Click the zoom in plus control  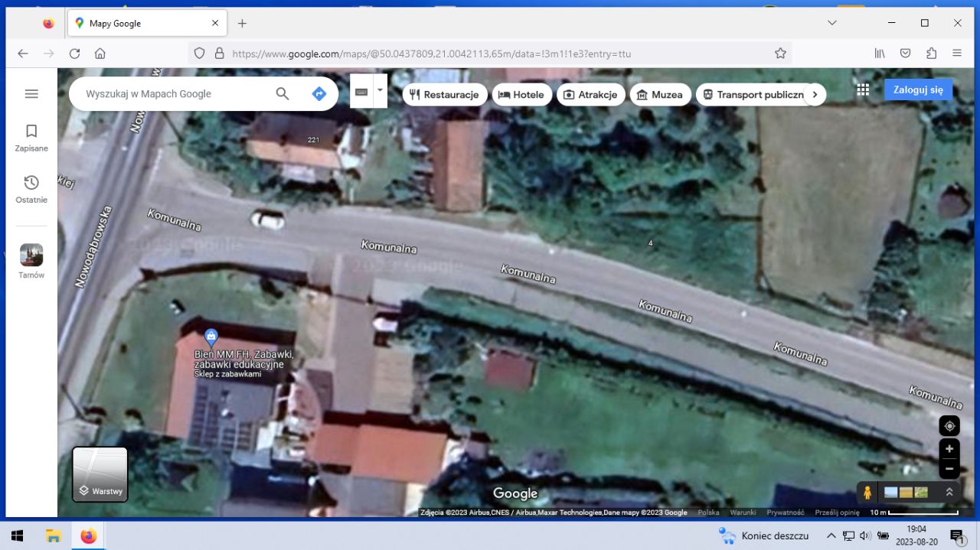[x=949, y=448]
